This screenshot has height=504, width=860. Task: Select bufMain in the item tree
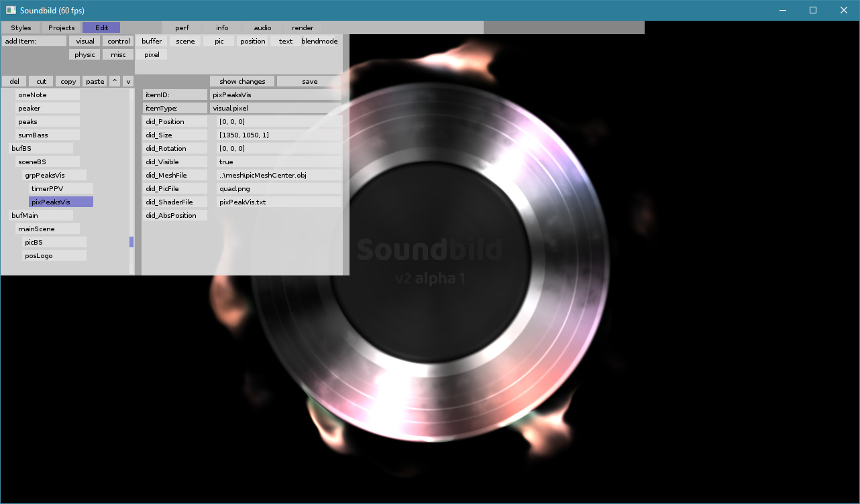tap(41, 215)
